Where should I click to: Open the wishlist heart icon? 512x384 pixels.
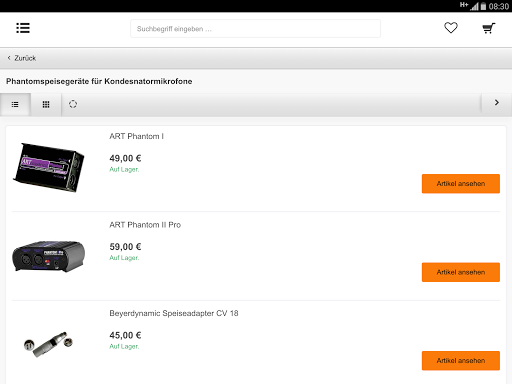tap(451, 28)
